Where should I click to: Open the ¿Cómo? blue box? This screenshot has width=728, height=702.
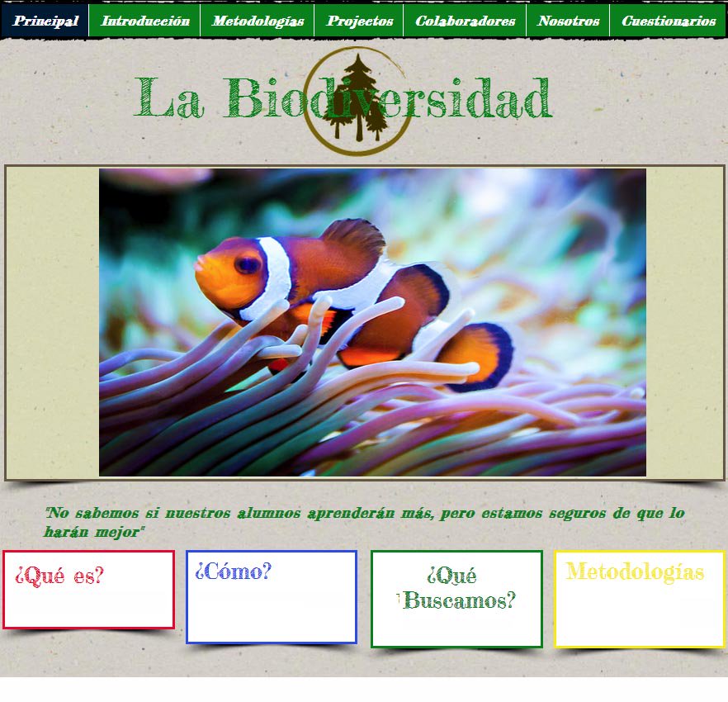pyautogui.click(x=272, y=597)
